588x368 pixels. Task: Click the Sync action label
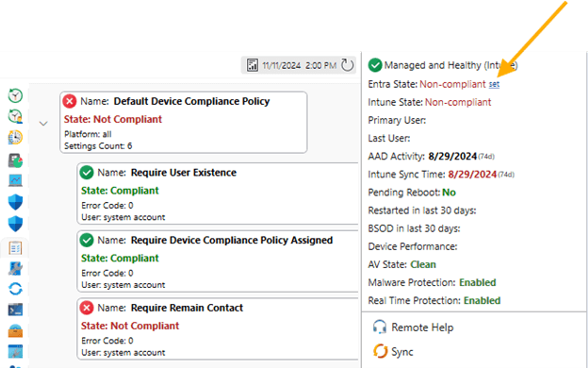point(402,352)
